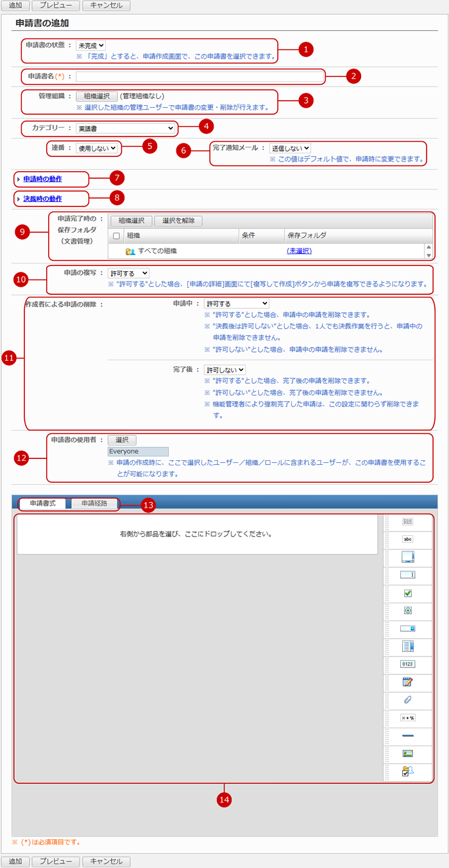449x868 pixels.
Task: Choose the radio button part icon
Action: (408, 610)
